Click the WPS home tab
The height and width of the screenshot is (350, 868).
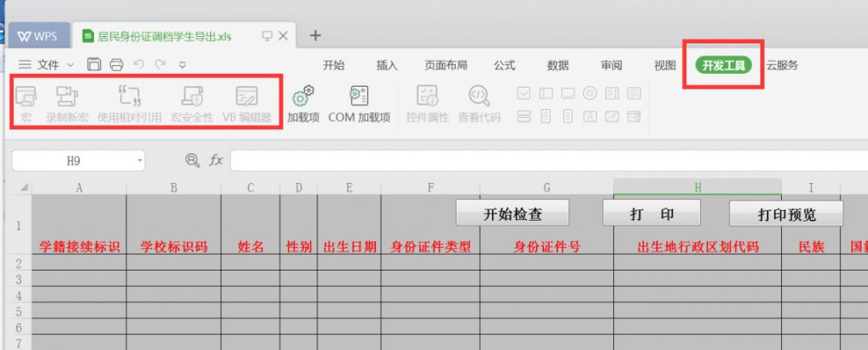coord(39,36)
